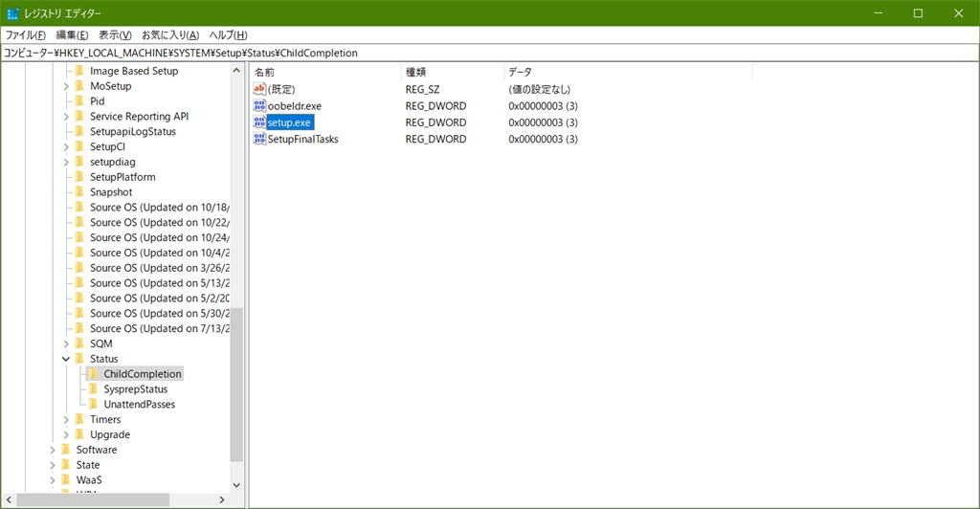
Task: Select the Status folder icon
Action: click(x=79, y=359)
